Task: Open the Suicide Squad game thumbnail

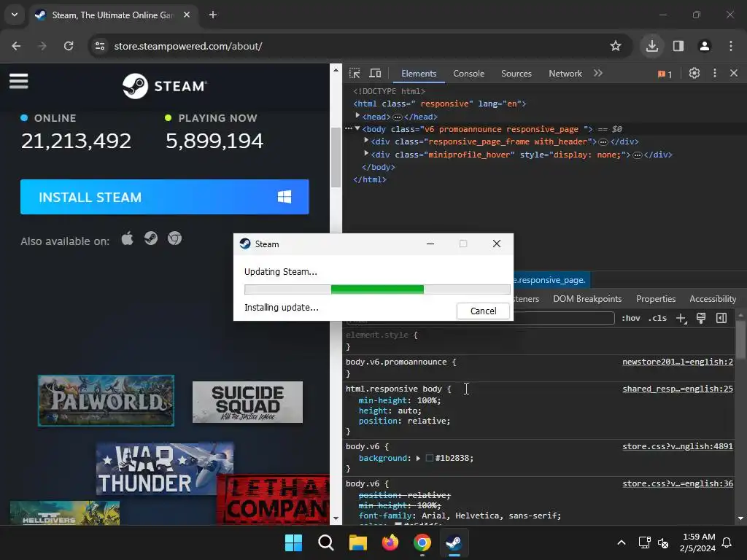Action: [247, 402]
